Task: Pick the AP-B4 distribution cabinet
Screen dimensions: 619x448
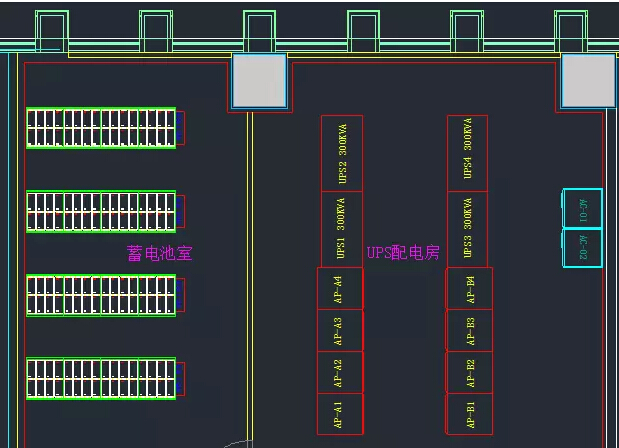Action: (x=469, y=289)
